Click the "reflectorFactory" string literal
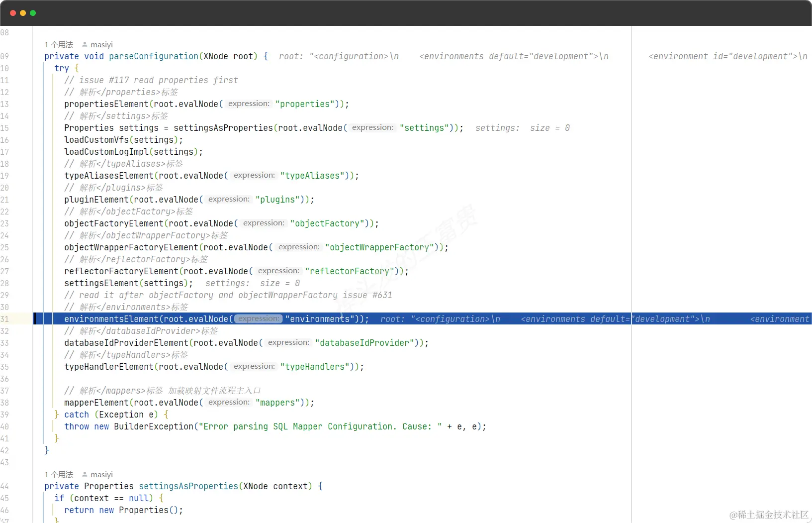Viewport: 812px width, 523px height. click(350, 271)
